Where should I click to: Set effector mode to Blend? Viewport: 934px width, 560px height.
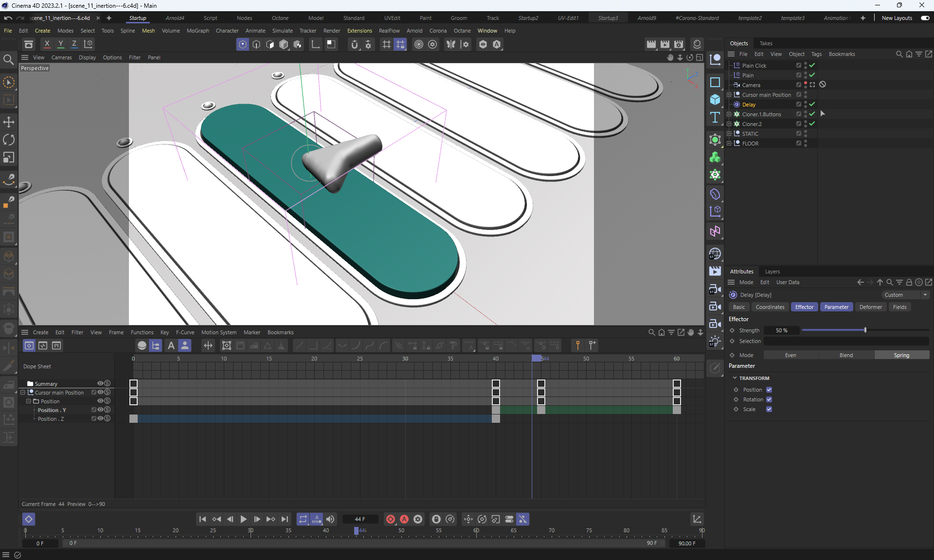click(846, 355)
